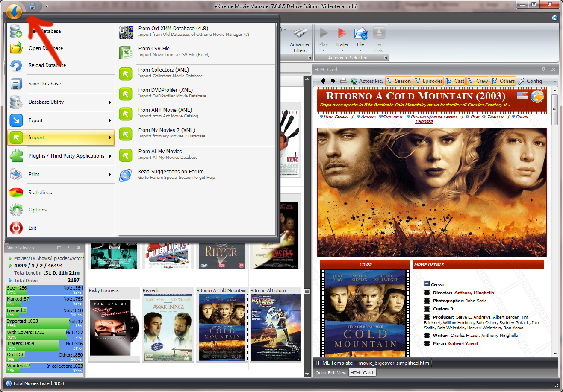Collapse the Crew section minus box

[427, 284]
